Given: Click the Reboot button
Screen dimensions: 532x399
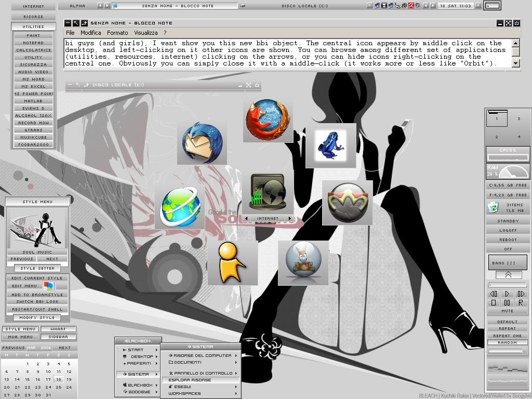Looking at the screenshot, I should pos(508,240).
